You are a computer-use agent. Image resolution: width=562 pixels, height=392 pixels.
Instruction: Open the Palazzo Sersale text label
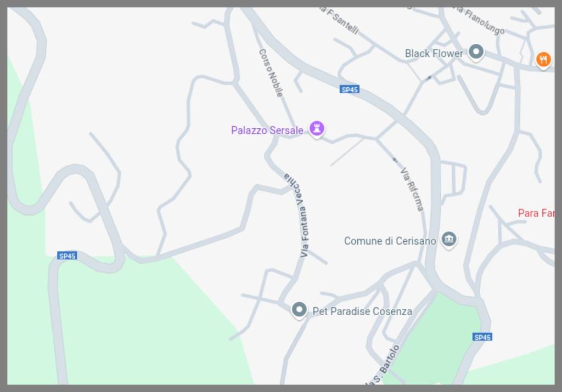pos(267,130)
